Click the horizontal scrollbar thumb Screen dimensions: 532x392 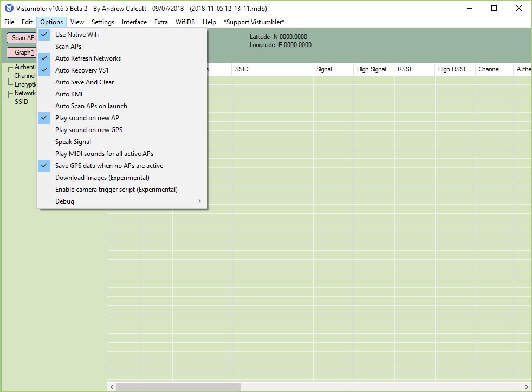[178, 387]
